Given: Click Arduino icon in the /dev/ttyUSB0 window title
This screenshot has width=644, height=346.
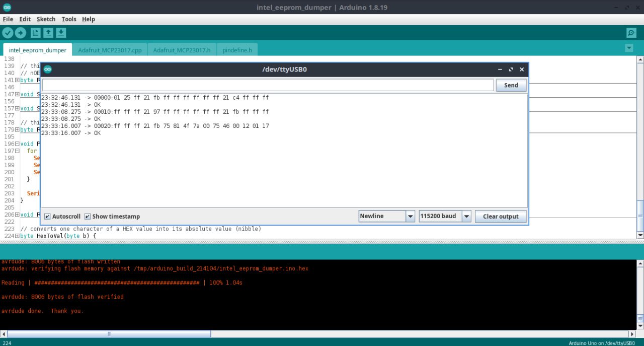Looking at the screenshot, I should (x=48, y=70).
